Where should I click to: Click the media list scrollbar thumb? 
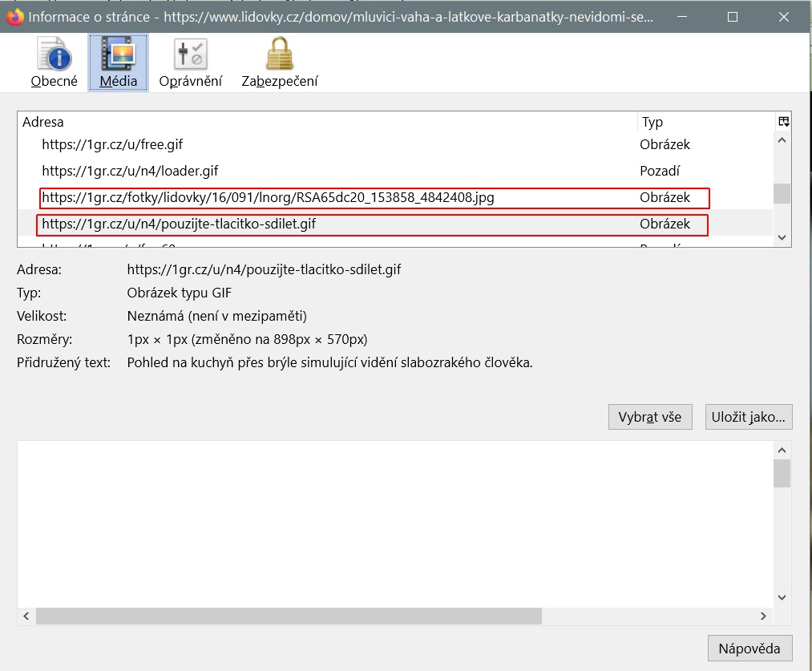click(x=782, y=194)
